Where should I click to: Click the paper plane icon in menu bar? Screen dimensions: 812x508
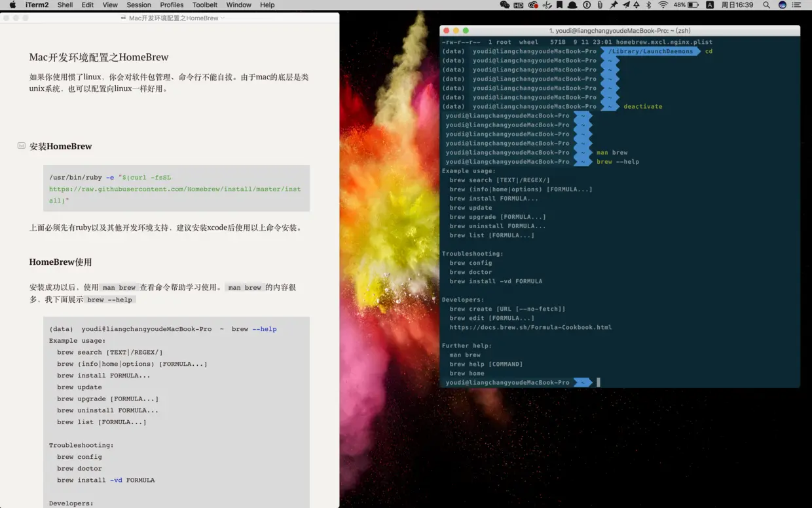626,5
